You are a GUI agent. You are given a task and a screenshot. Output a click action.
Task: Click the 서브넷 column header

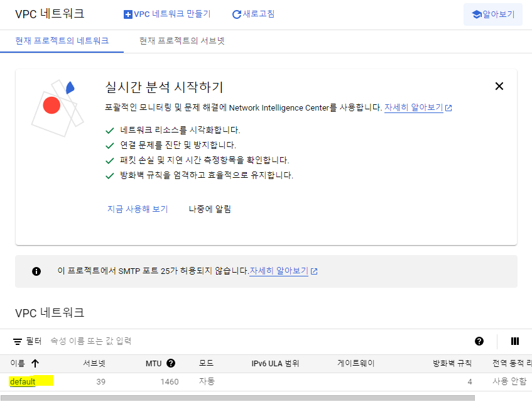coord(94,364)
